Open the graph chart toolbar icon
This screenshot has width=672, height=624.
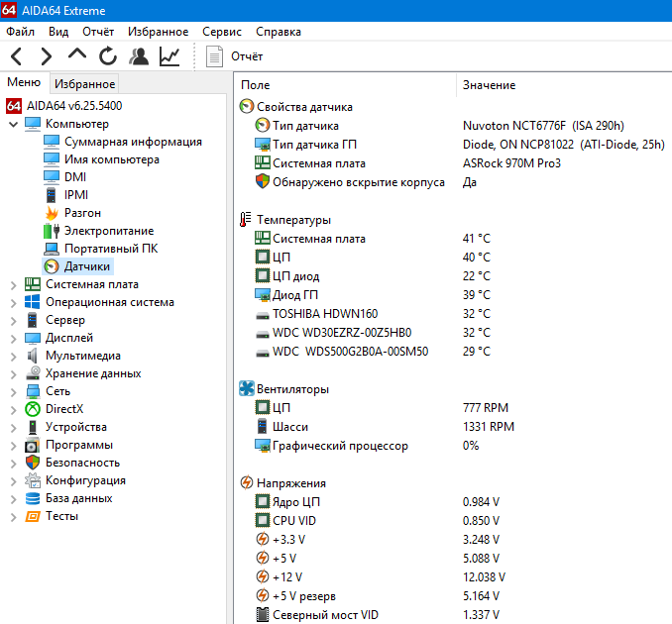pyautogui.click(x=169, y=56)
